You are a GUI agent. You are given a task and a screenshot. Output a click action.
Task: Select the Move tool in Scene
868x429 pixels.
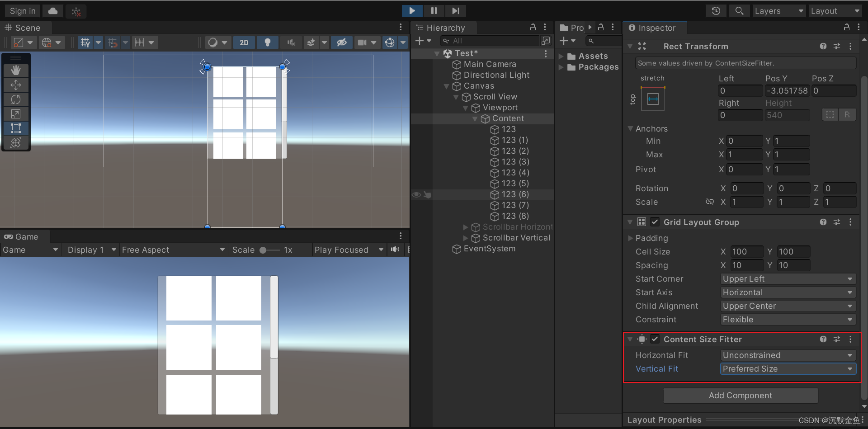pyautogui.click(x=16, y=85)
